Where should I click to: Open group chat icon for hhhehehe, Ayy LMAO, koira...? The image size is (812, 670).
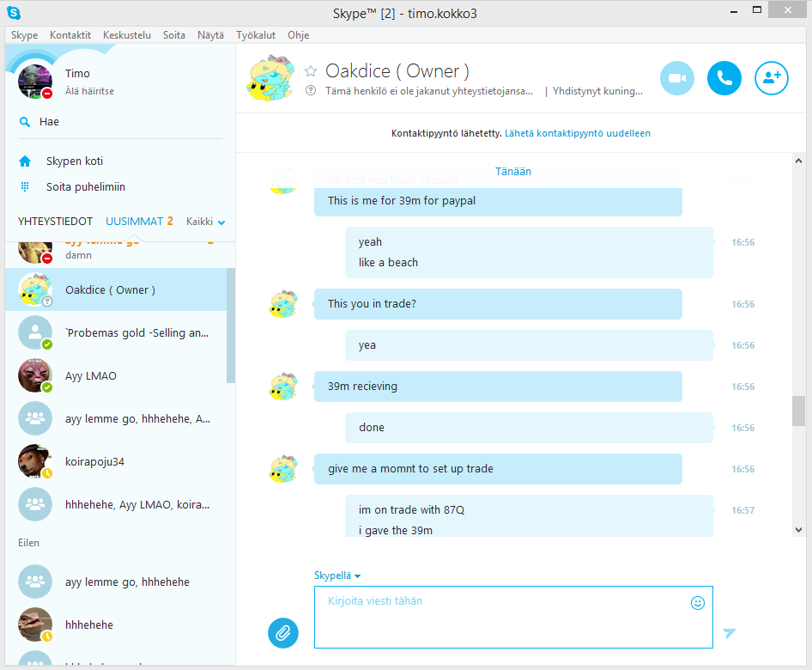[35, 504]
